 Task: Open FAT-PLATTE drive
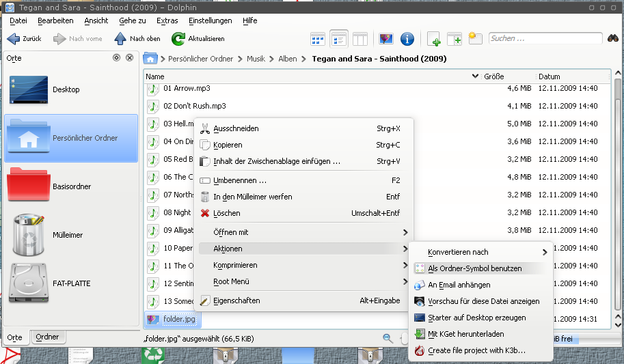click(71, 283)
